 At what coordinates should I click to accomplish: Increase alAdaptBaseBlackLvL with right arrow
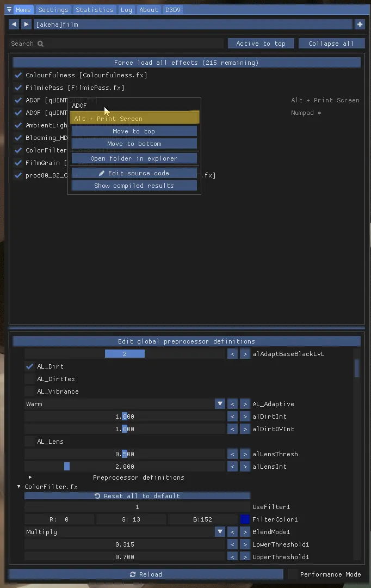[245, 354]
